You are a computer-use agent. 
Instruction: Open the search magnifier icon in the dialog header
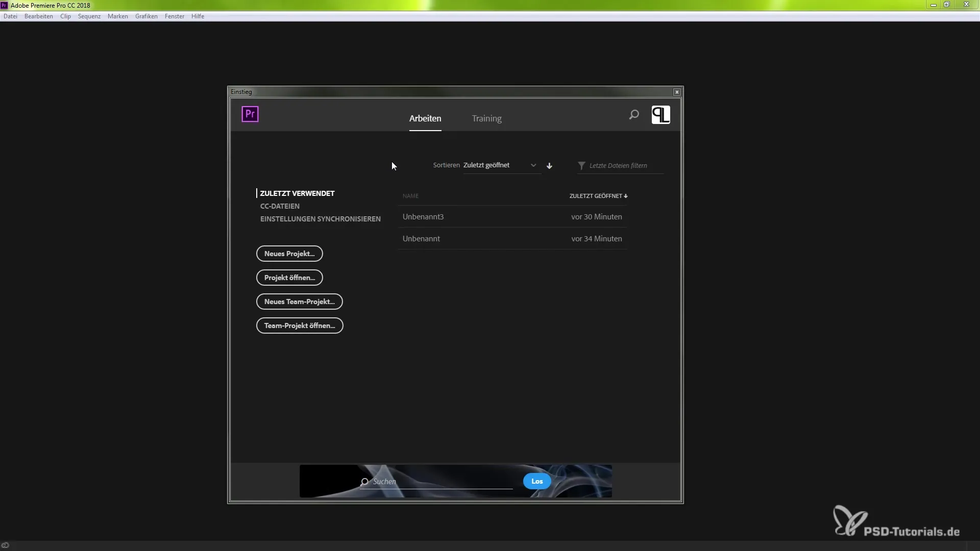click(634, 115)
